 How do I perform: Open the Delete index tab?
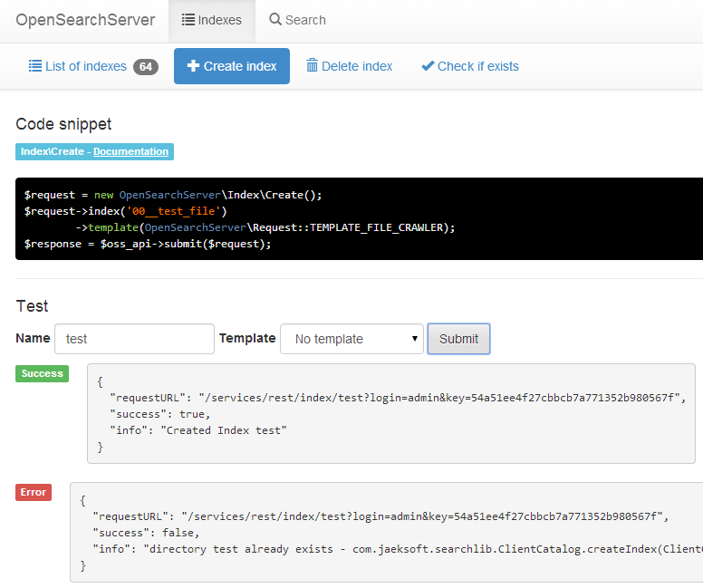click(349, 66)
